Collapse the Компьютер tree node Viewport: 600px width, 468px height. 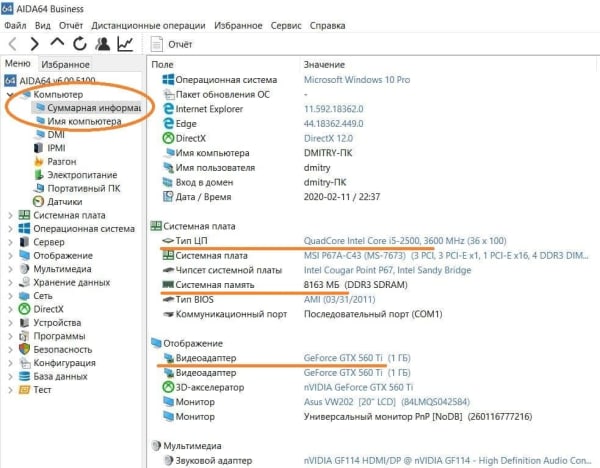pyautogui.click(x=10, y=94)
